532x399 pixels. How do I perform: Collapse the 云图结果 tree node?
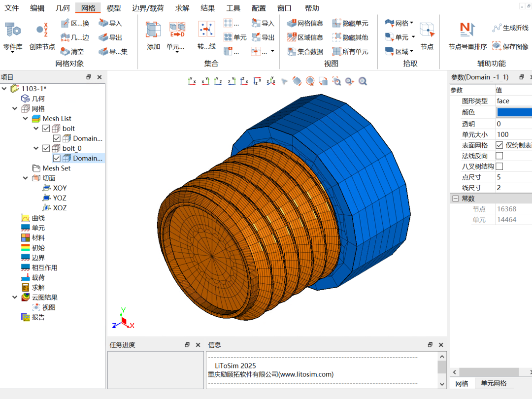click(15, 297)
